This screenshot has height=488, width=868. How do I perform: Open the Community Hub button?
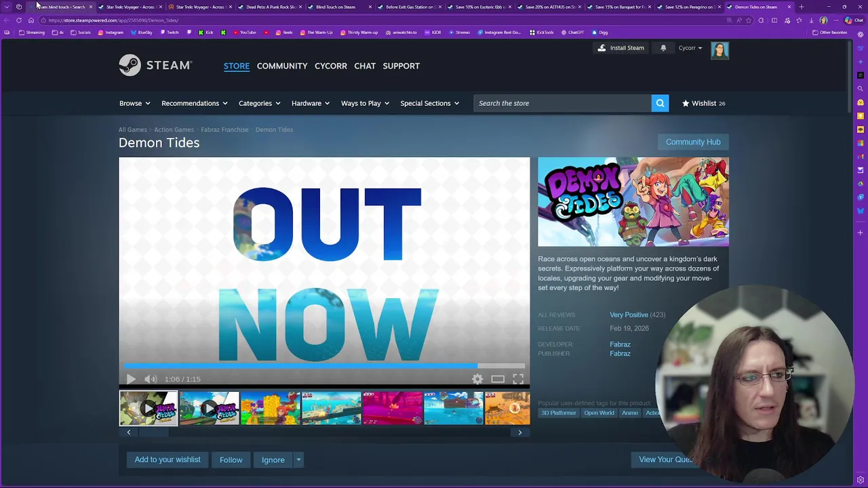693,142
